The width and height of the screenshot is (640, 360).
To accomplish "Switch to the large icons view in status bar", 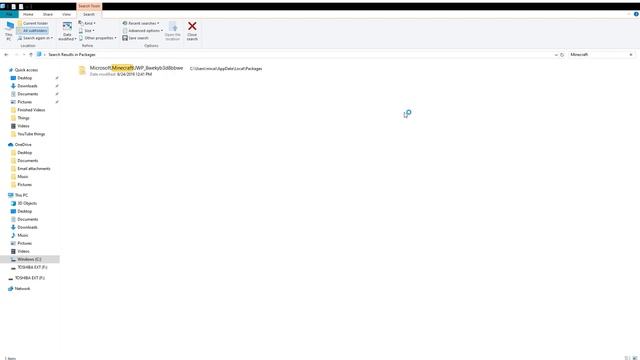I will coord(635,358).
